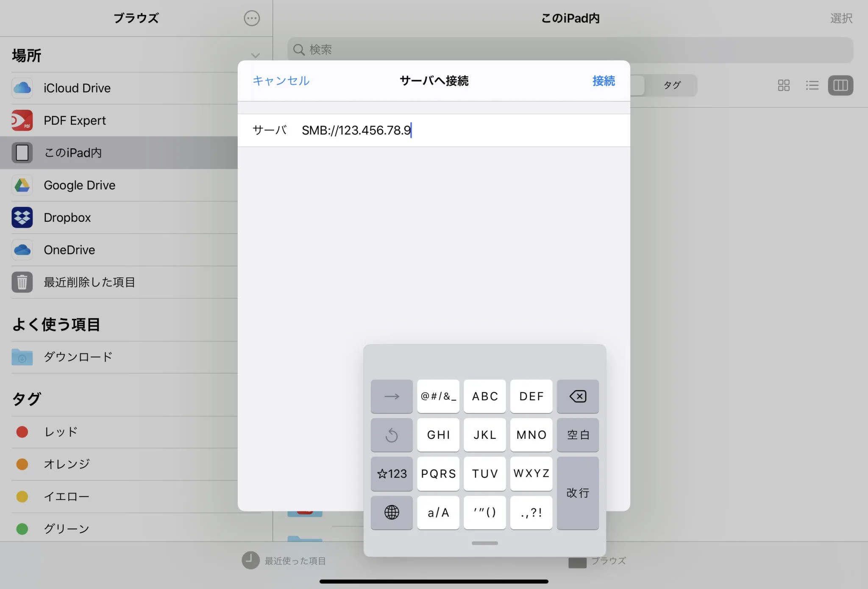
Task: Tap the more options ellipsis icon
Action: tap(251, 18)
